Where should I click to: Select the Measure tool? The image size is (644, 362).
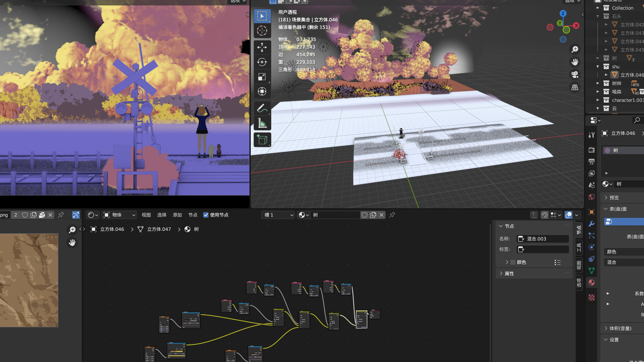pyautogui.click(x=262, y=123)
